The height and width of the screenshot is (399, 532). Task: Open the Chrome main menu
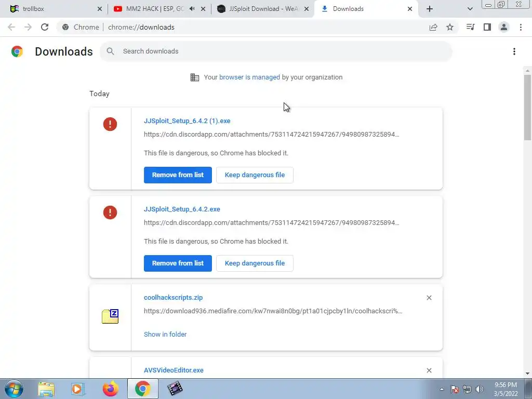[x=521, y=27]
